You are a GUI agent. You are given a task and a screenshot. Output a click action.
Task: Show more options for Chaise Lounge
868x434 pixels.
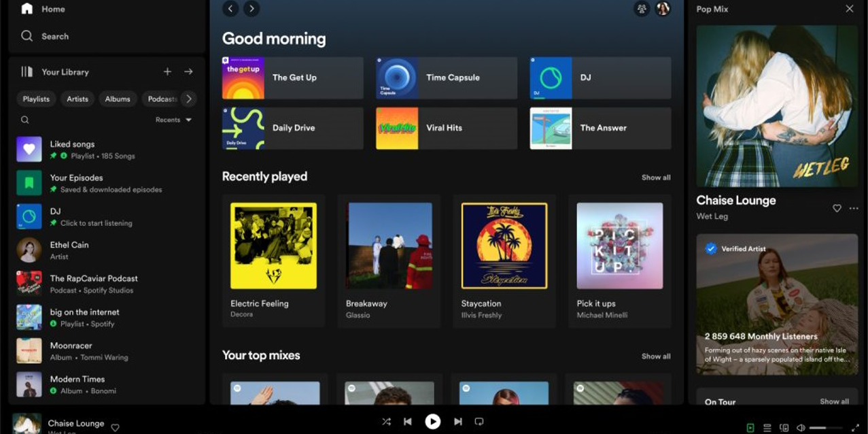pyautogui.click(x=853, y=209)
